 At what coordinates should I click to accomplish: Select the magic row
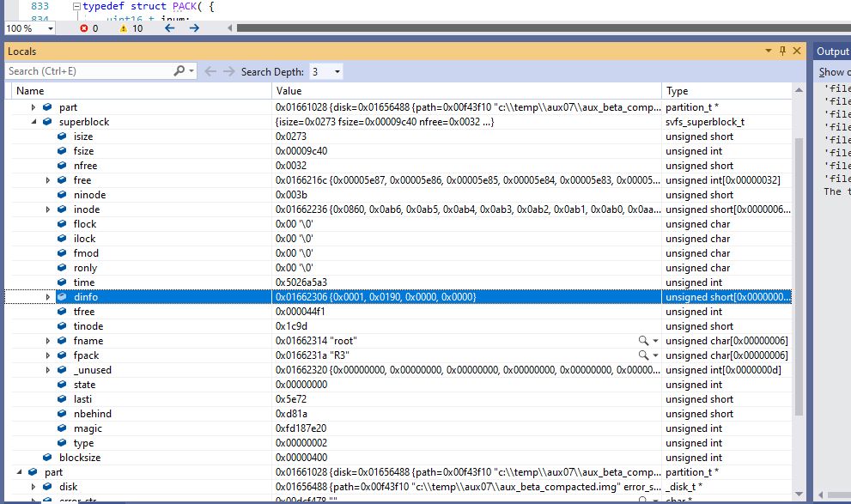(398, 428)
